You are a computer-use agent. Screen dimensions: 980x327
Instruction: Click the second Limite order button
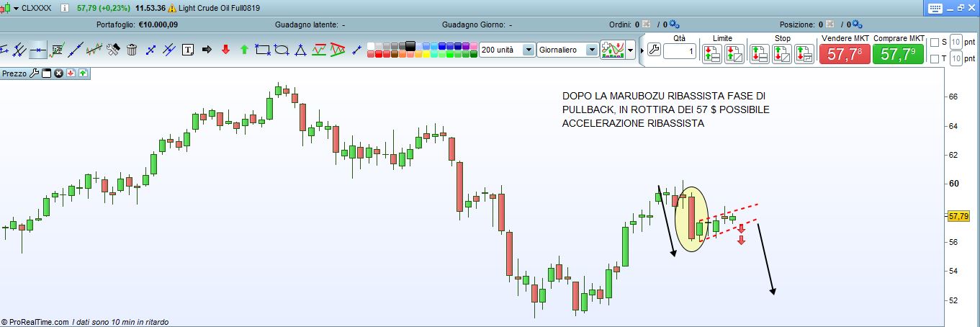click(x=734, y=54)
